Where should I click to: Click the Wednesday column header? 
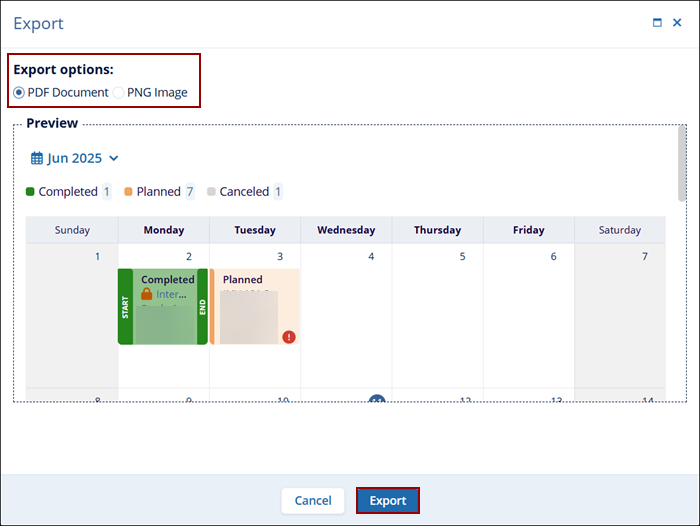coord(346,230)
